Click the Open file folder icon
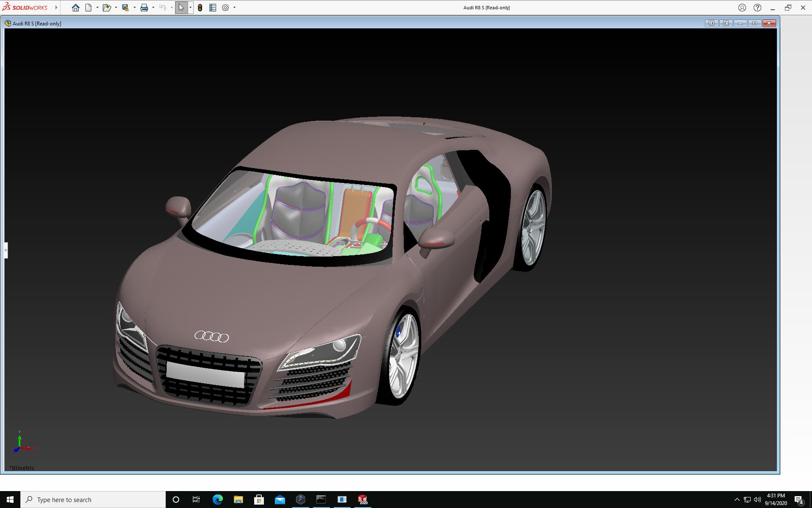The width and height of the screenshot is (812, 508). tap(107, 8)
